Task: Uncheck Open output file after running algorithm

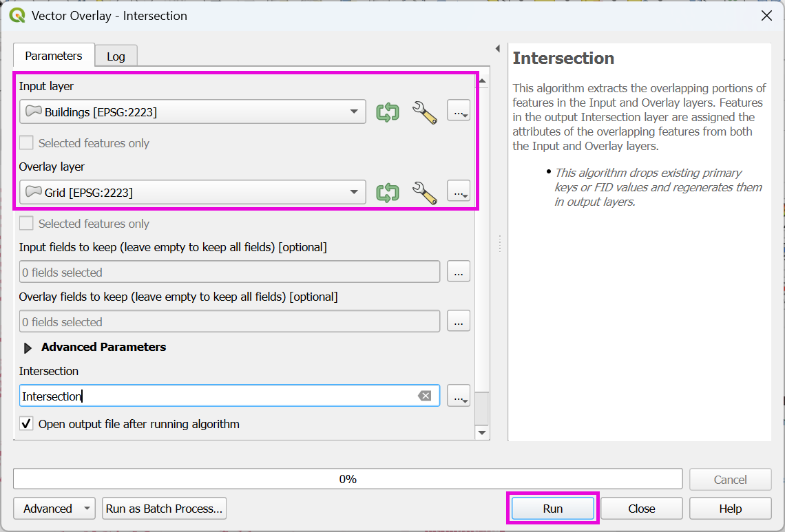Action: (26, 424)
